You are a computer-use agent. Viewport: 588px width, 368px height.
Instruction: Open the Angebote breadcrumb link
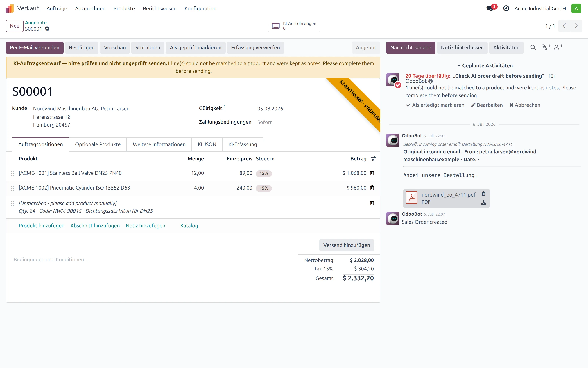coord(36,23)
